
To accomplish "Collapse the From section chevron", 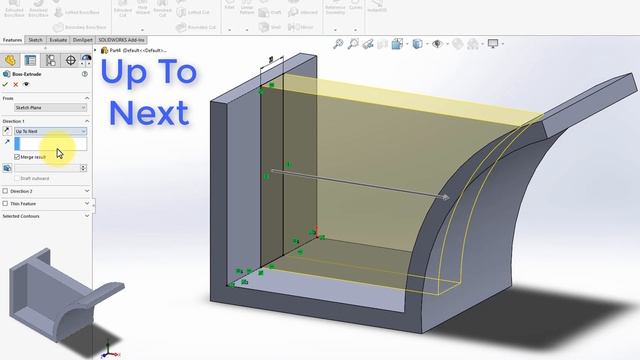I will click(87, 98).
